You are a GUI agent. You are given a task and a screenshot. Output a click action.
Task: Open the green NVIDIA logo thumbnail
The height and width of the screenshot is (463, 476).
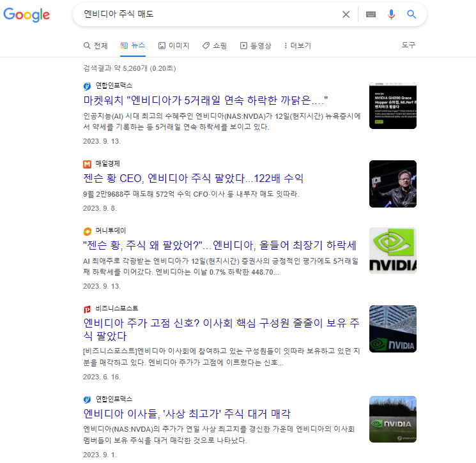click(x=393, y=250)
